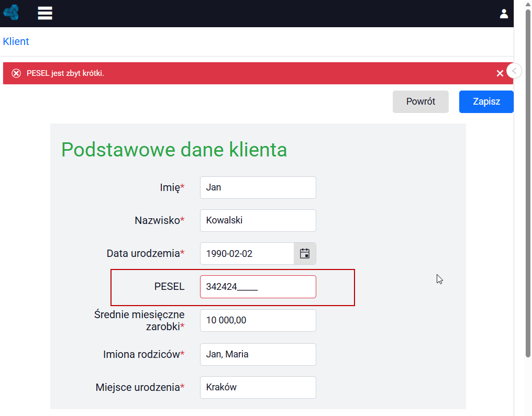532x416 pixels.
Task: Click the 'Data urodzenia' label
Action: (x=146, y=254)
